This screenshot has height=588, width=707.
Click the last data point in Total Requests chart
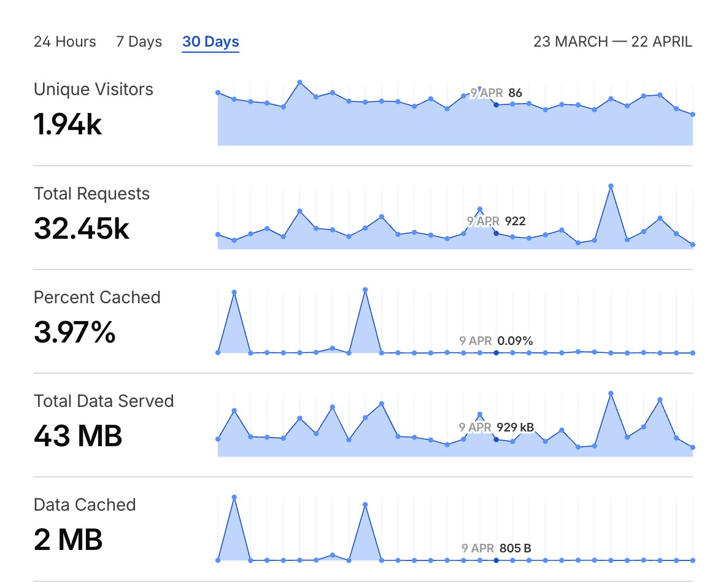[x=692, y=244]
